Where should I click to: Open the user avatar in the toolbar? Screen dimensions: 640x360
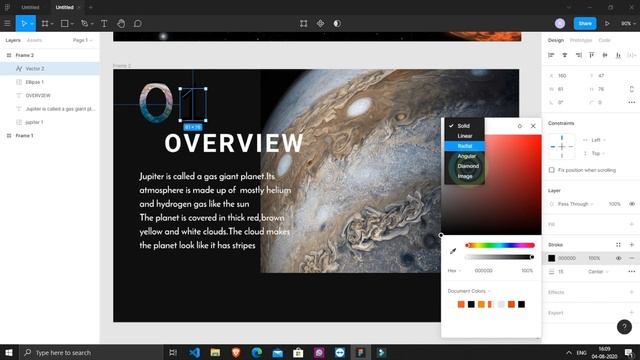click(x=560, y=24)
